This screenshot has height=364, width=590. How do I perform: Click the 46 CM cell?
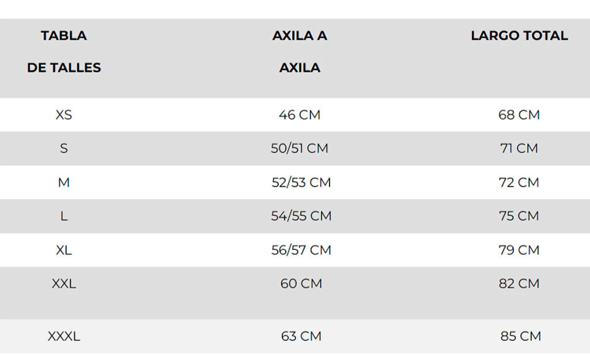(300, 115)
